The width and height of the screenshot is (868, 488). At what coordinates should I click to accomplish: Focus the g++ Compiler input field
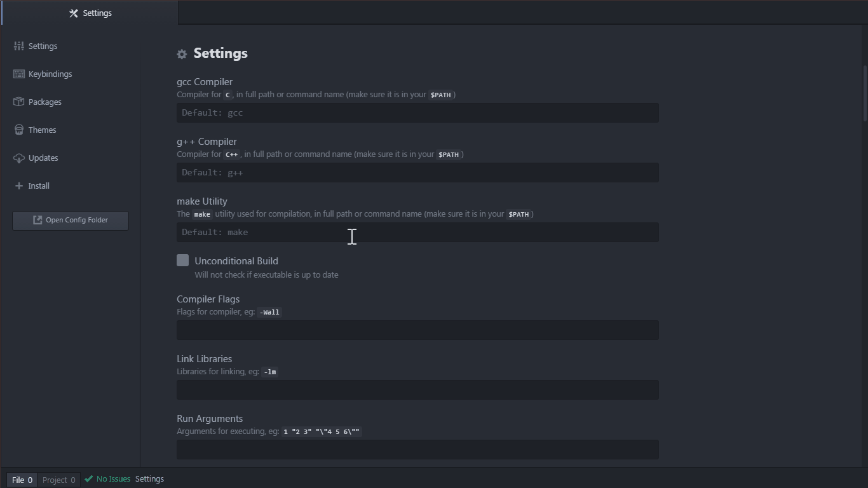417,173
